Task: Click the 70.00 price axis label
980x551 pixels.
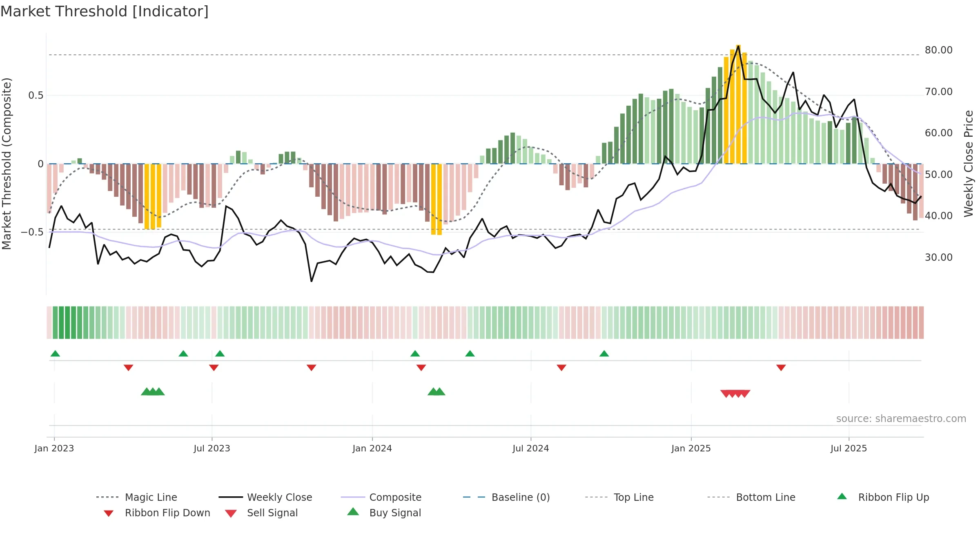Action: 939,92
